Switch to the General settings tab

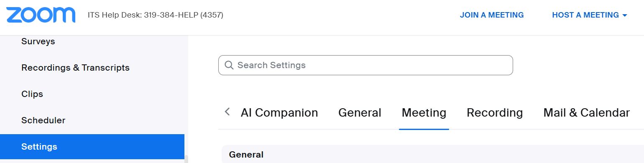(x=360, y=113)
